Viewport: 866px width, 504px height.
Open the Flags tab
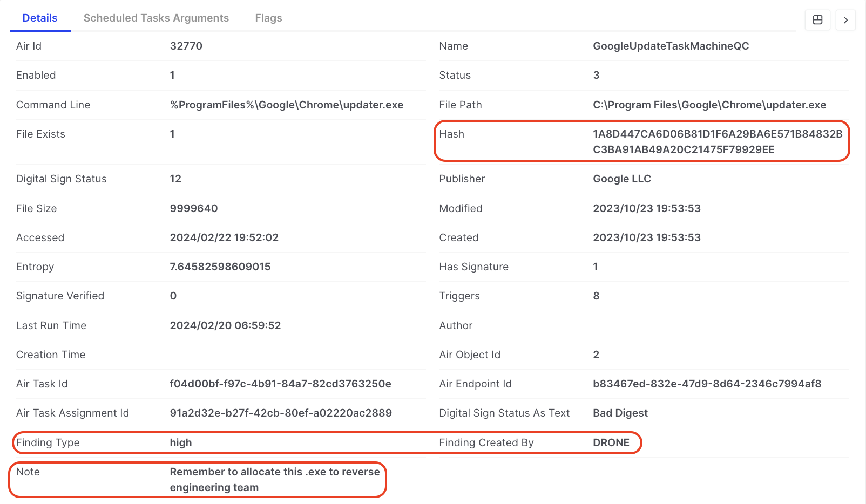268,18
